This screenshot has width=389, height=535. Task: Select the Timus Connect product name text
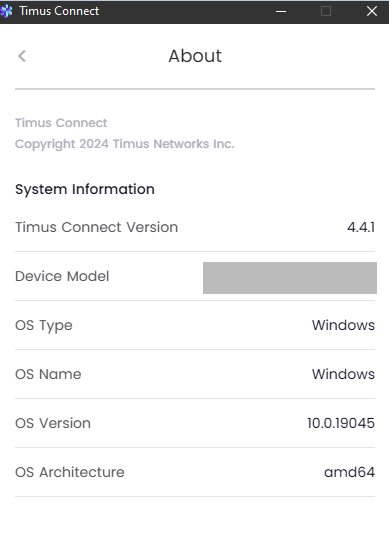click(61, 123)
